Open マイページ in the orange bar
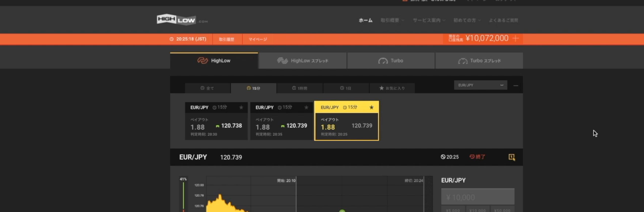 pyautogui.click(x=258, y=39)
